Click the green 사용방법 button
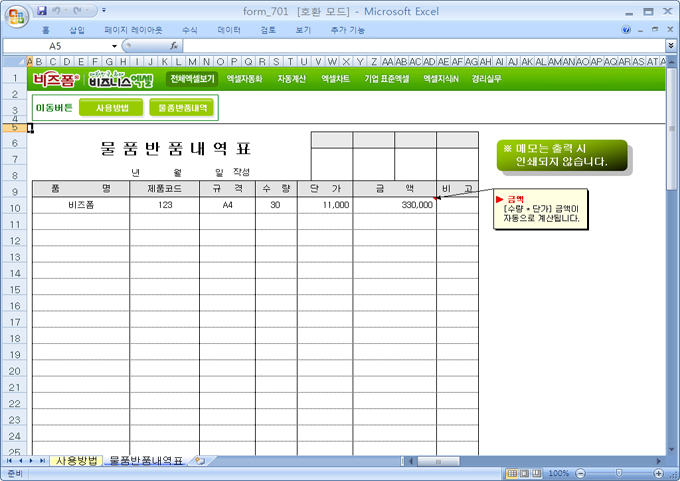This screenshot has width=680, height=481. (110, 107)
